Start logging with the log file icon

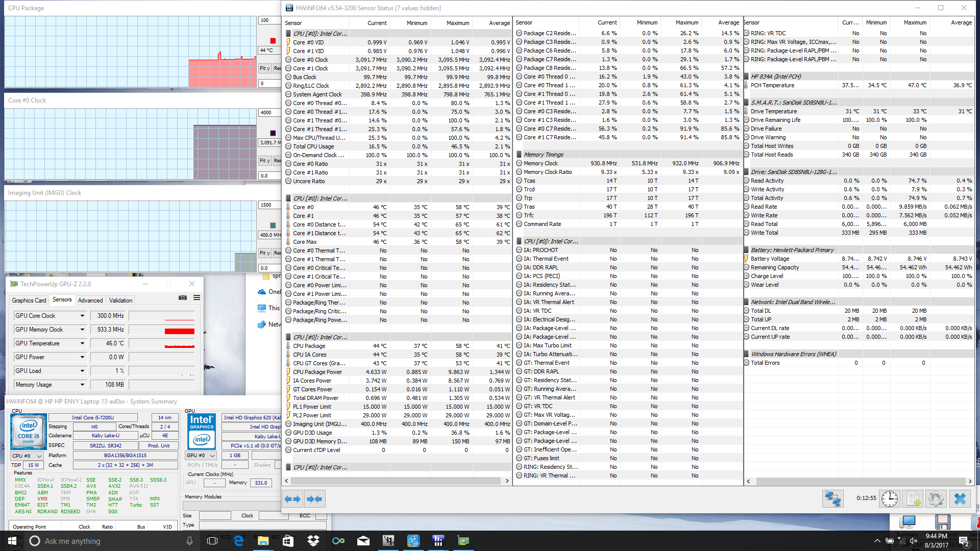[913, 498]
